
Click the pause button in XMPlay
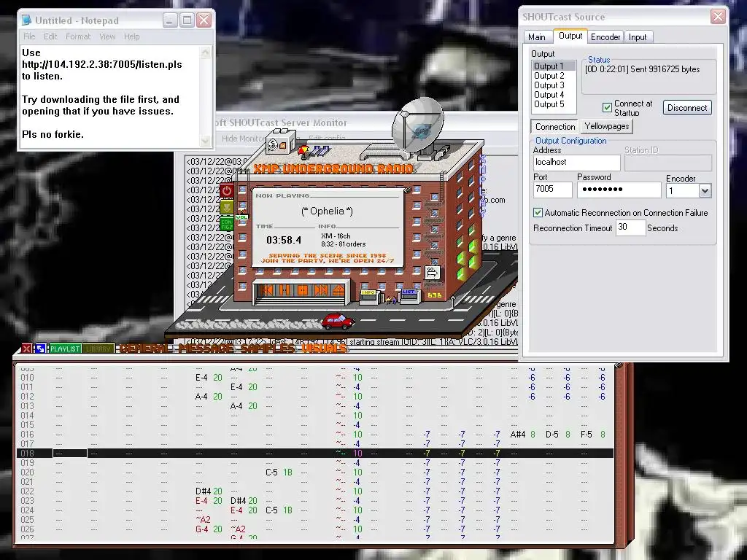pos(285,289)
